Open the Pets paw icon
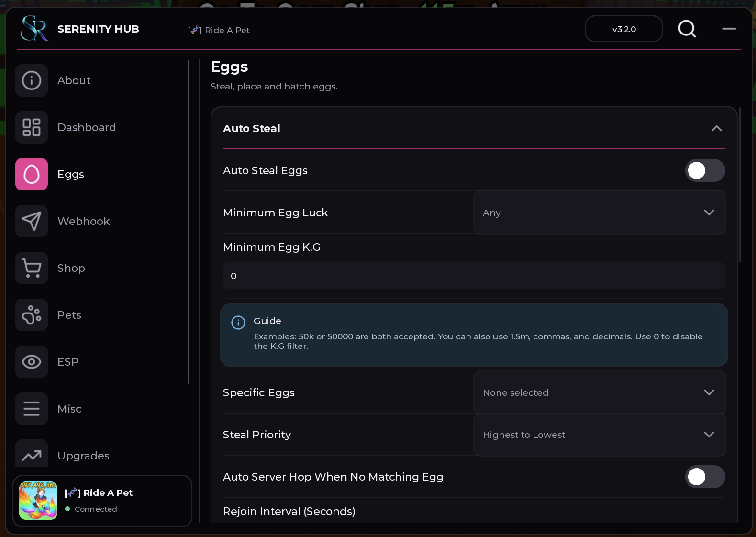The image size is (756, 537). (32, 315)
